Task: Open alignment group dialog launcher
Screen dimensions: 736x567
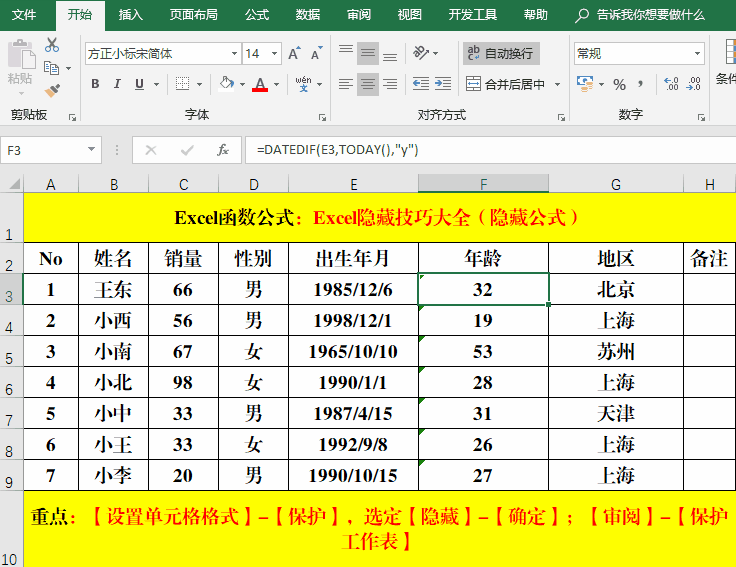Action: point(561,117)
